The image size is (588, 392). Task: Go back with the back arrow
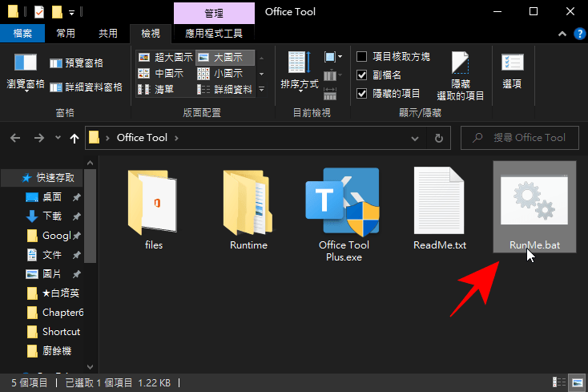click(x=15, y=138)
